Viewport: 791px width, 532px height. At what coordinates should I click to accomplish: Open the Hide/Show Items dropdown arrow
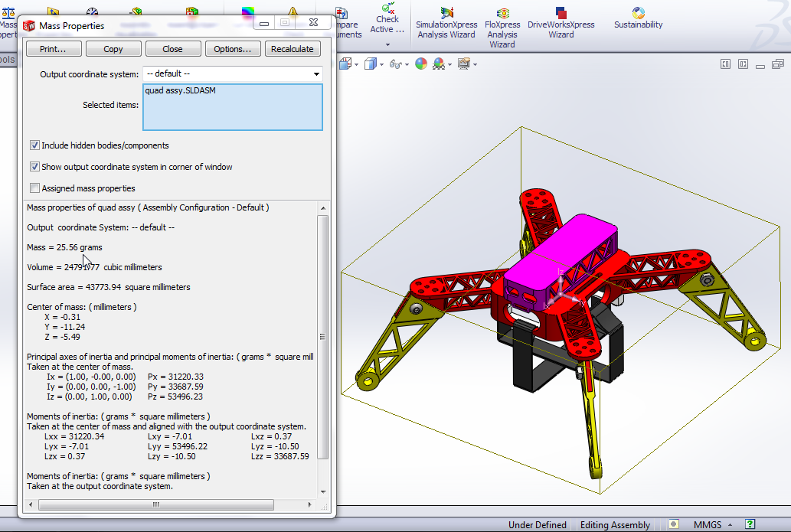click(407, 64)
